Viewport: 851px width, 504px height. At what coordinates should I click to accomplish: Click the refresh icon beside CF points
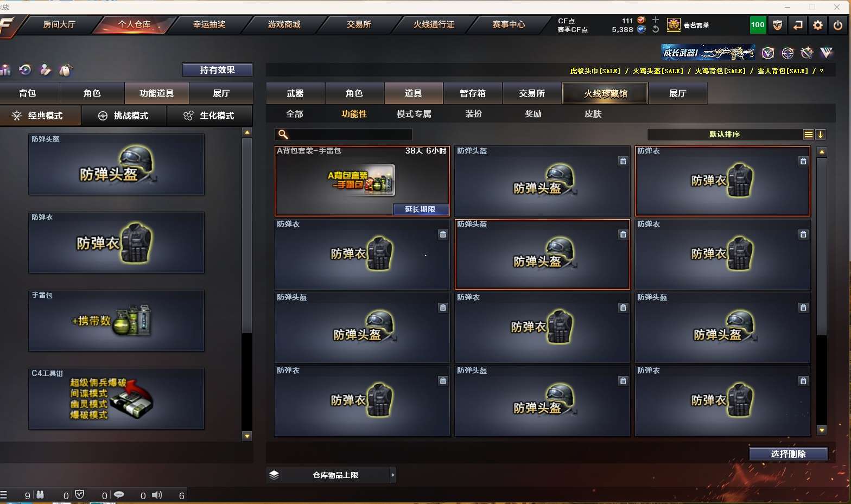(656, 29)
